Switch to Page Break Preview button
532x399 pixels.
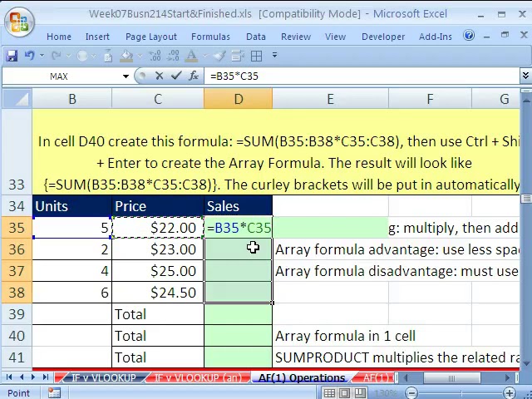[x=360, y=393]
